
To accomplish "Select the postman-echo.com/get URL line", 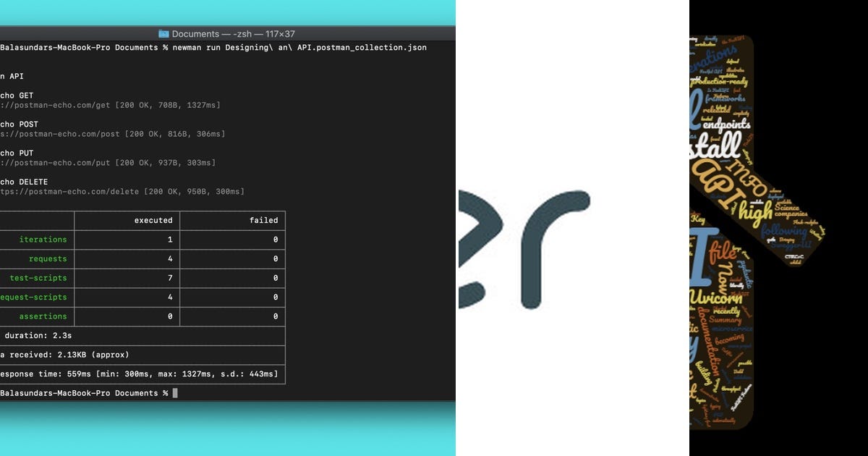I will tap(109, 105).
